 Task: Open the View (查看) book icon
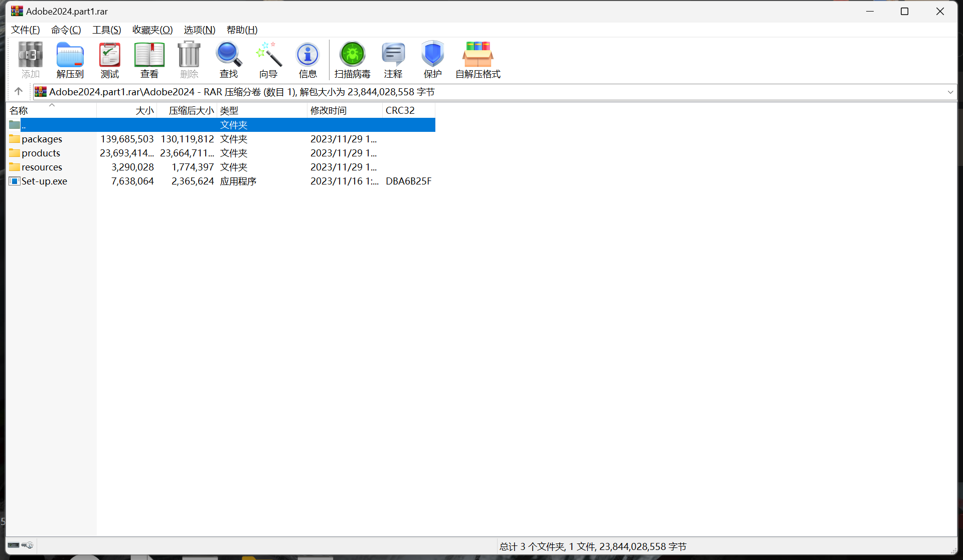coord(149,60)
